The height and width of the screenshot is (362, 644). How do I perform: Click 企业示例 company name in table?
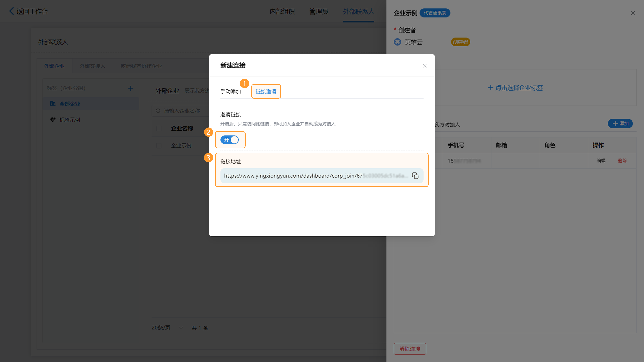click(181, 146)
